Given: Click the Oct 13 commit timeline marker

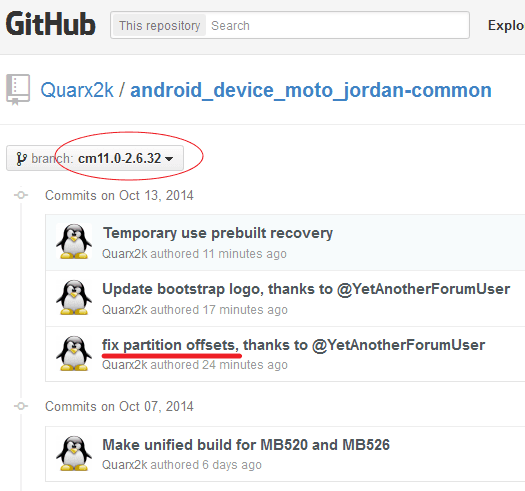Looking at the screenshot, I should (21, 195).
